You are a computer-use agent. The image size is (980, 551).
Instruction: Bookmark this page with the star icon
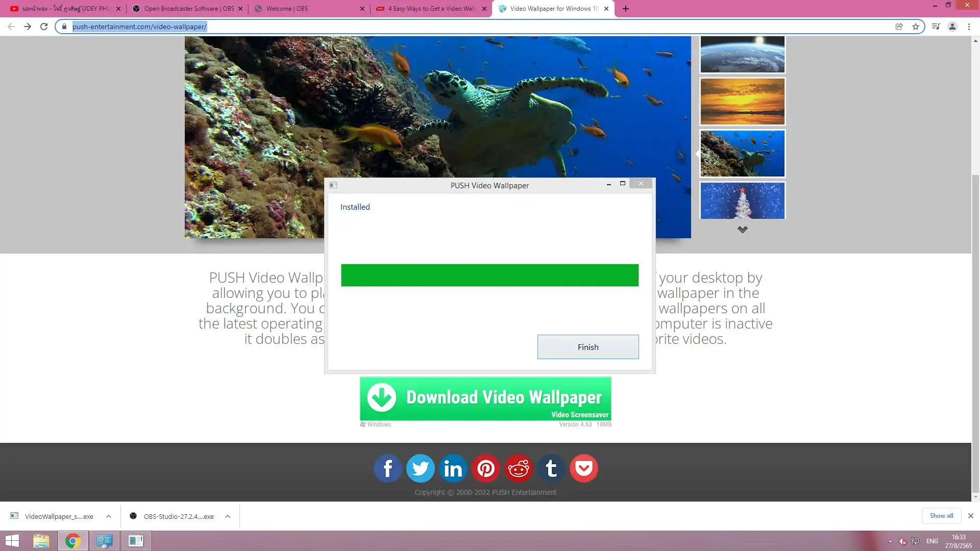pyautogui.click(x=916, y=27)
